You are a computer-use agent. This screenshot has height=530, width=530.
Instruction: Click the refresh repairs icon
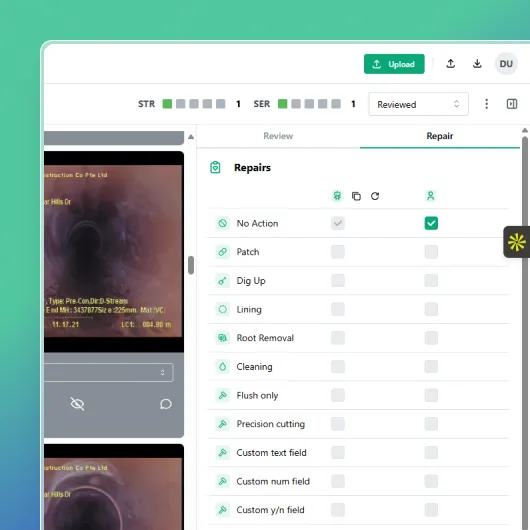pyautogui.click(x=375, y=196)
